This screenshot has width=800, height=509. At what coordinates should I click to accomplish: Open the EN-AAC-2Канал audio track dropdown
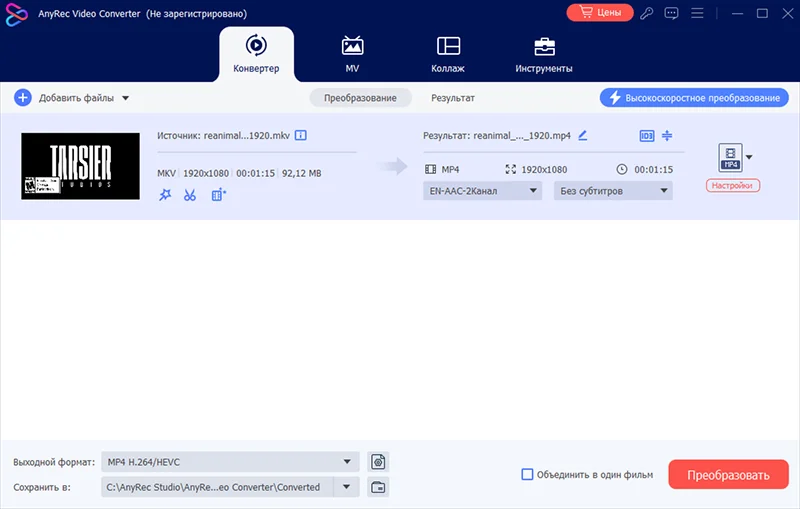[x=482, y=191]
